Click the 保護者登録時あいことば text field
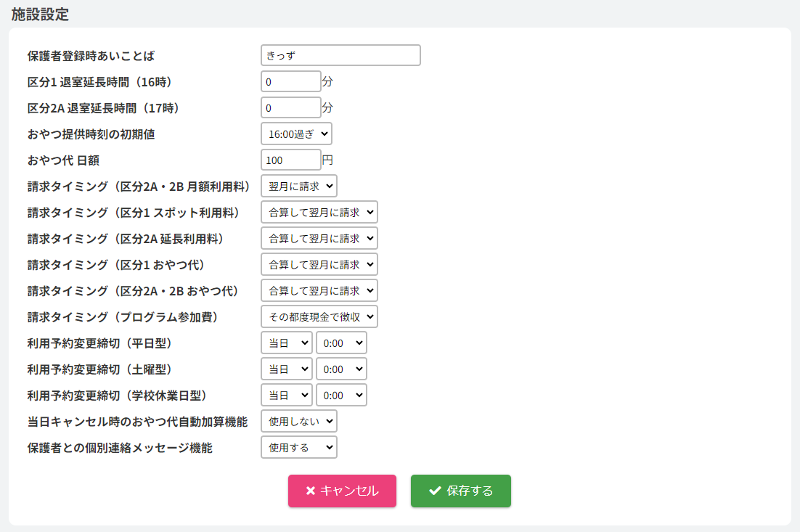The image size is (800, 532). point(340,55)
